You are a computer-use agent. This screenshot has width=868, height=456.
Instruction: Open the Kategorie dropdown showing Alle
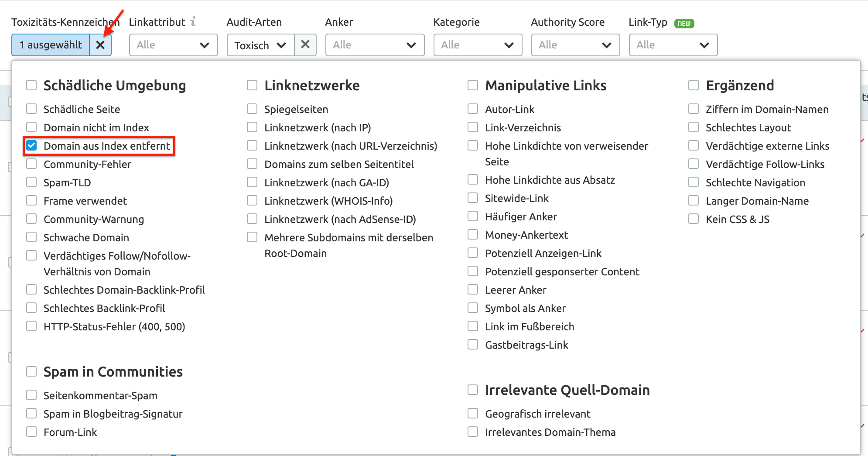[478, 45]
